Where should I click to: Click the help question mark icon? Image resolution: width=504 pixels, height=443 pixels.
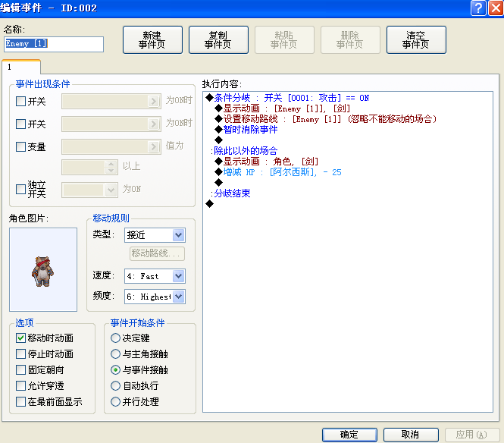pos(478,8)
